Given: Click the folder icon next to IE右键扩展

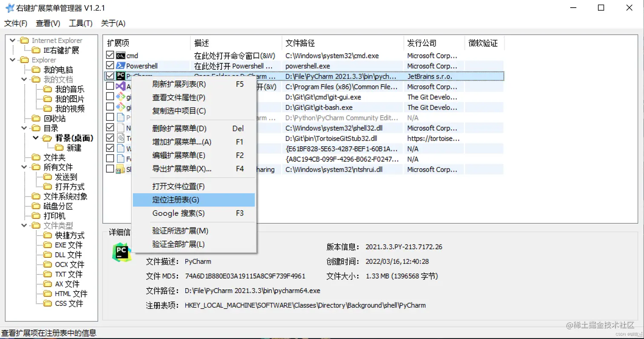Looking at the screenshot, I should (36, 51).
